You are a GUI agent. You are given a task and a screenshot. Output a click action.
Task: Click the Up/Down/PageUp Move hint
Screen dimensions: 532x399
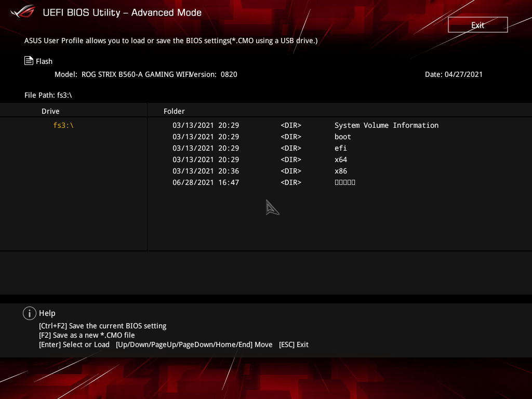[194, 345]
